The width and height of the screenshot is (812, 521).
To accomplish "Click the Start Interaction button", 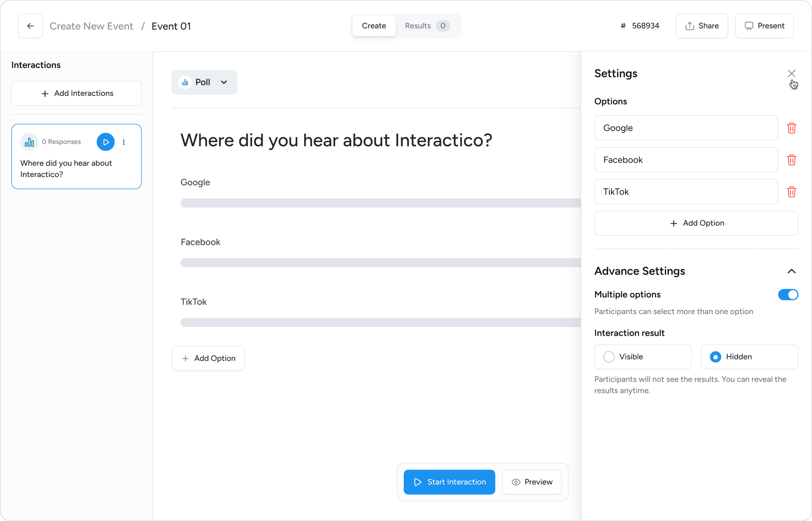I will click(x=449, y=482).
